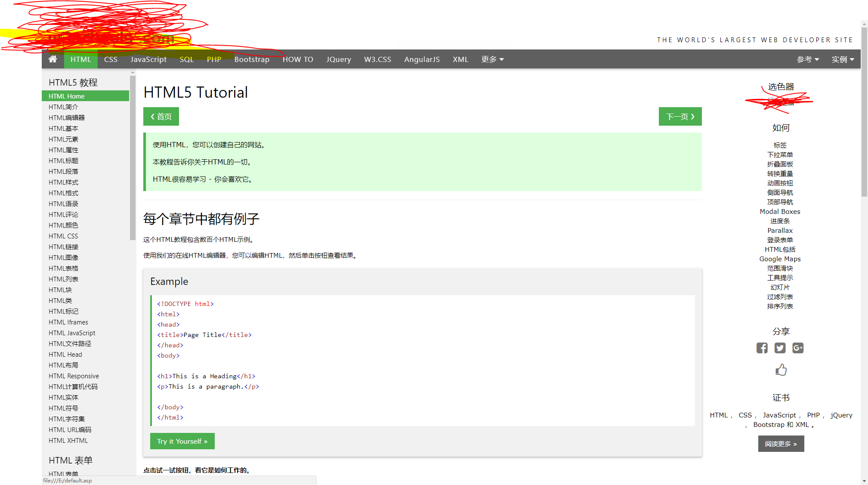The image size is (868, 485).
Task: Share page via Twitter icon
Action: tap(780, 348)
